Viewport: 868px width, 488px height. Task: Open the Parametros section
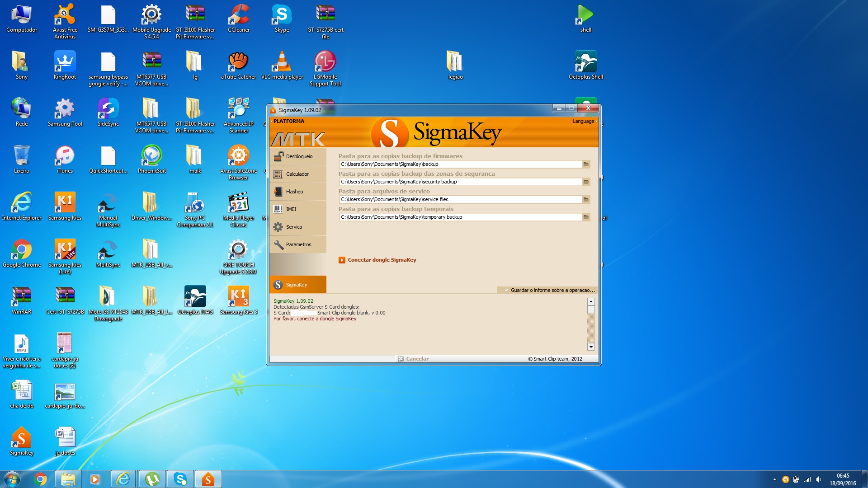pos(298,244)
